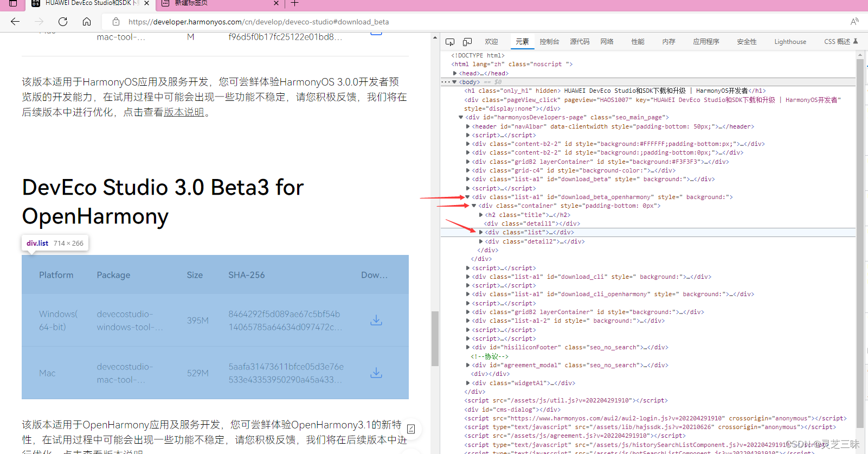Open a new browser tab
This screenshot has width=868, height=454.
click(x=295, y=3)
